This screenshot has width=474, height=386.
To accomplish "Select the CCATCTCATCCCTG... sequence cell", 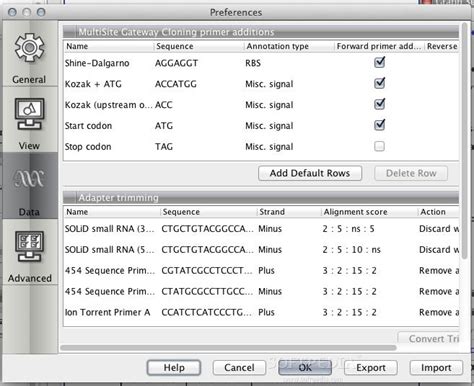I will [207, 312].
